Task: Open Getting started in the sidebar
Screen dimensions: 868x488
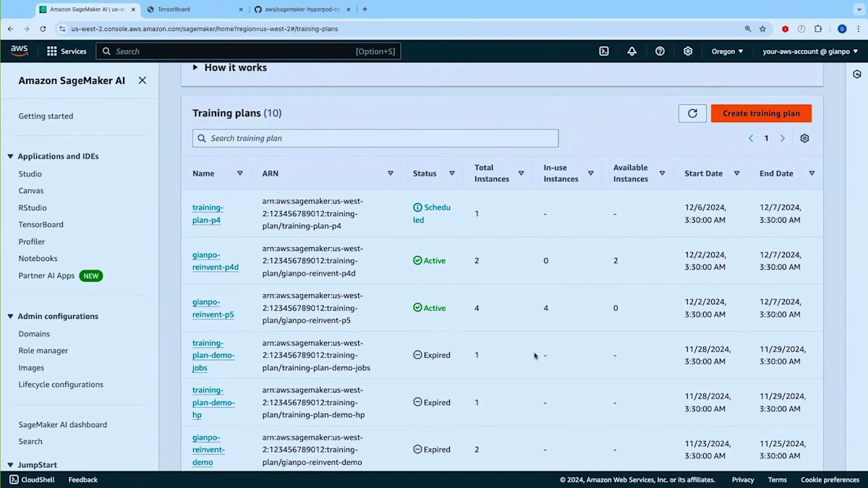Action: coord(46,116)
